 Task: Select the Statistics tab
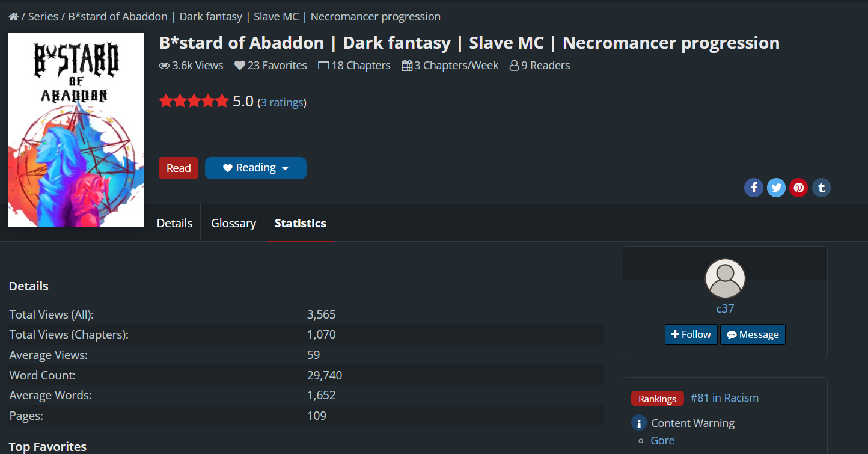tap(300, 223)
